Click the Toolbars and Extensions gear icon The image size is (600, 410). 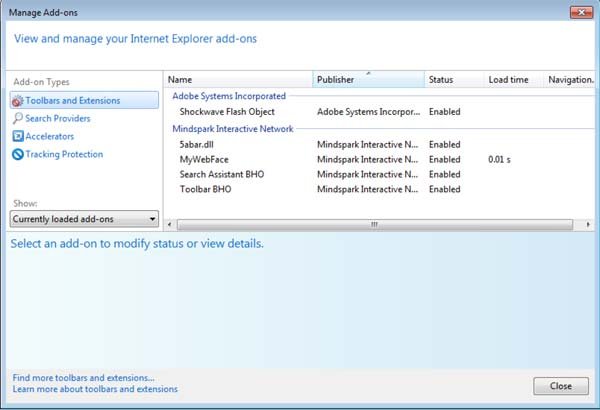(x=17, y=101)
